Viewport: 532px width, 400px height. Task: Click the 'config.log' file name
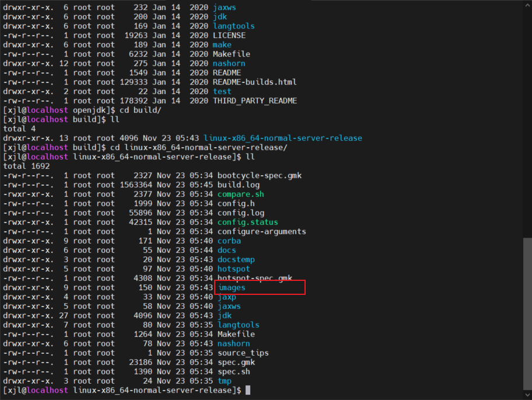coord(241,213)
